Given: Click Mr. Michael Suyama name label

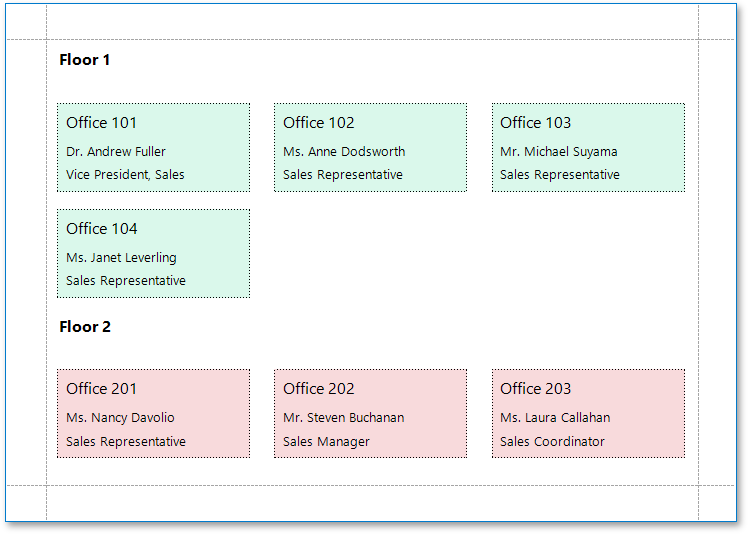Looking at the screenshot, I should (x=559, y=152).
